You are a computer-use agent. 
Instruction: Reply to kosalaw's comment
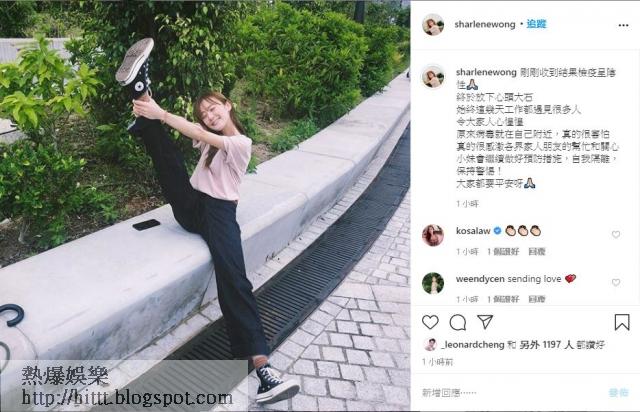tap(537, 252)
